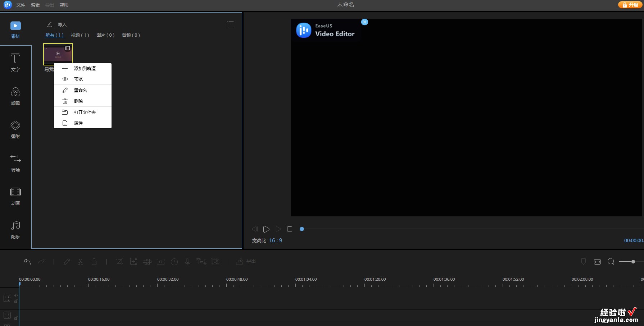Click the microphone voice-over icon
The height and width of the screenshot is (326, 644).
point(188,262)
